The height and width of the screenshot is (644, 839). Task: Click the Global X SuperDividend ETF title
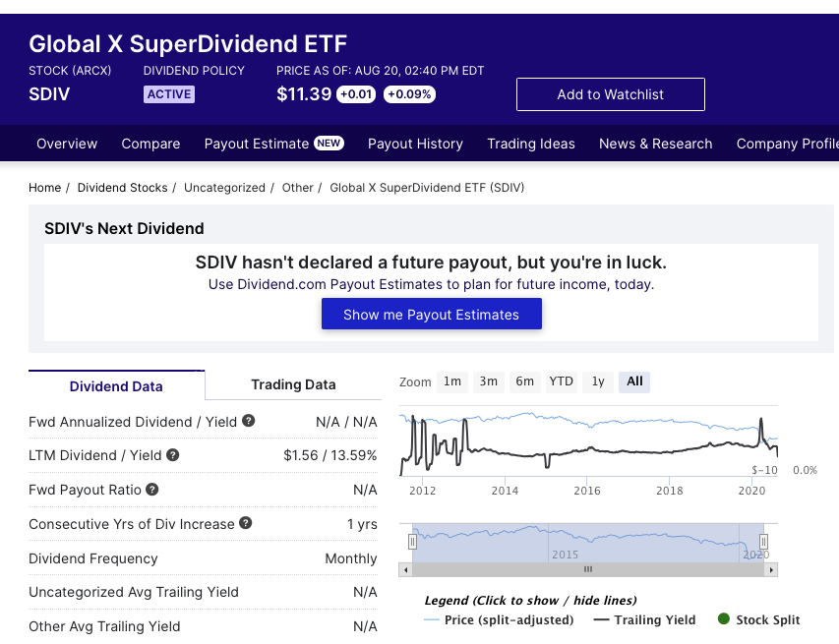coord(188,44)
